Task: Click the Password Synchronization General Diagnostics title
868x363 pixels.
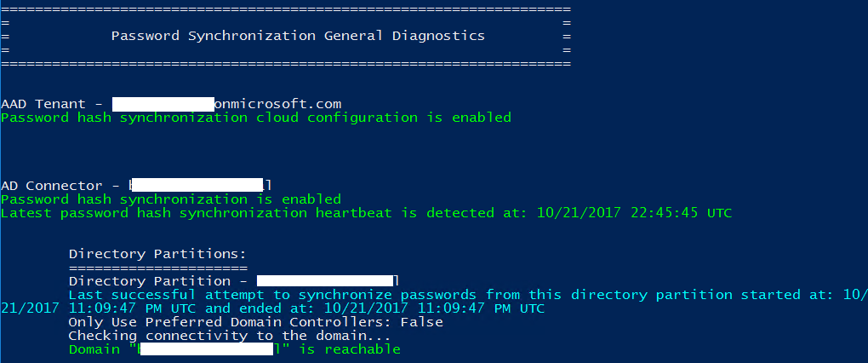Action: 298,36
